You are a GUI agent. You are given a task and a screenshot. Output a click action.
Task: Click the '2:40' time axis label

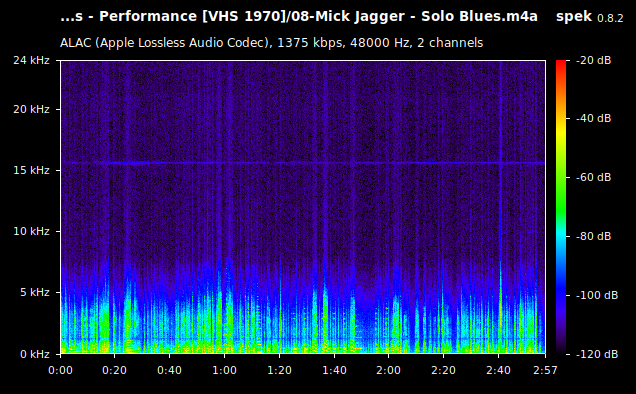[x=498, y=370]
